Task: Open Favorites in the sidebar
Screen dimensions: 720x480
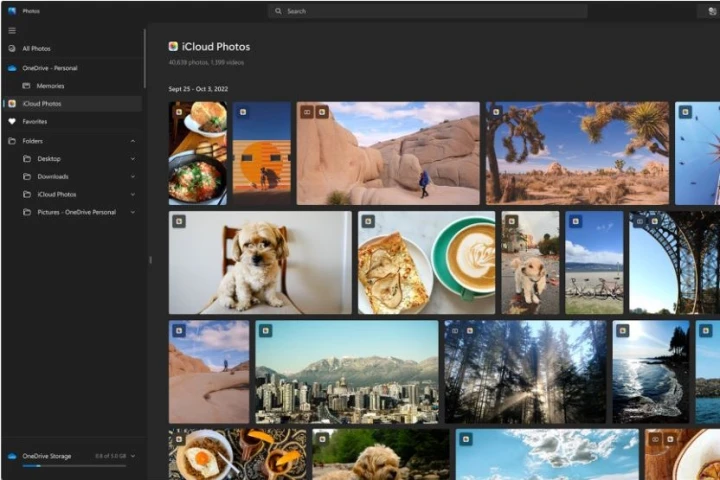Action: [x=34, y=121]
